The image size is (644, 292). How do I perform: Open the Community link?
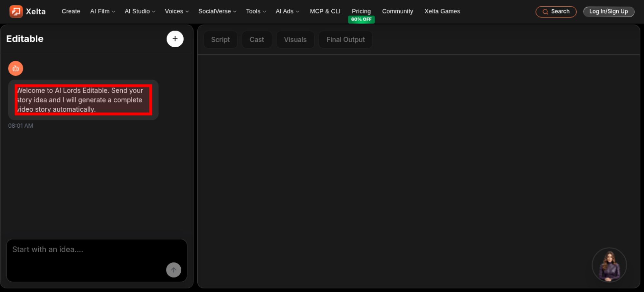(x=398, y=11)
